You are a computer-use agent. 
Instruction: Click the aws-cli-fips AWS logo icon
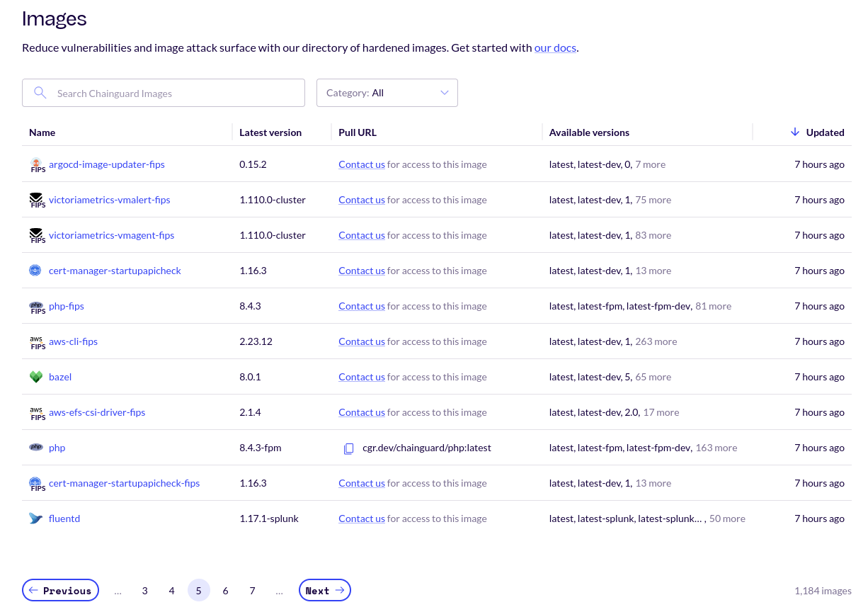(36, 341)
